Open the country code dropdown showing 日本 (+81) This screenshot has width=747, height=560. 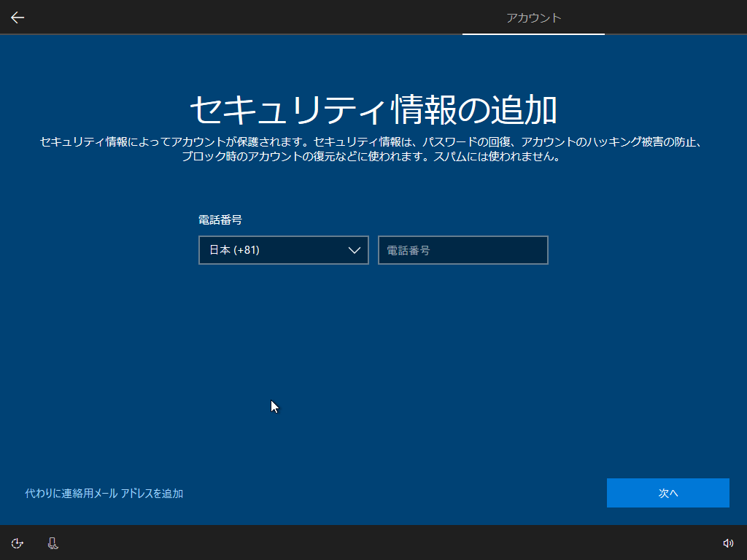(283, 250)
